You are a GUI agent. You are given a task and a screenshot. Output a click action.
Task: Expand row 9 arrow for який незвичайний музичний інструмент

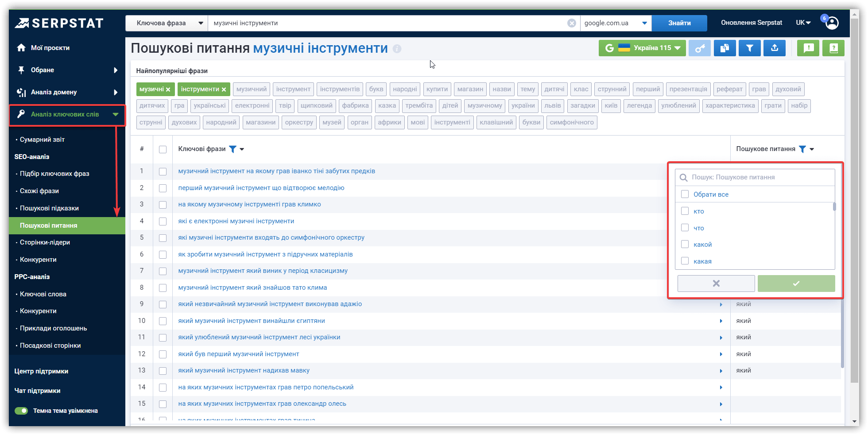[x=721, y=304]
